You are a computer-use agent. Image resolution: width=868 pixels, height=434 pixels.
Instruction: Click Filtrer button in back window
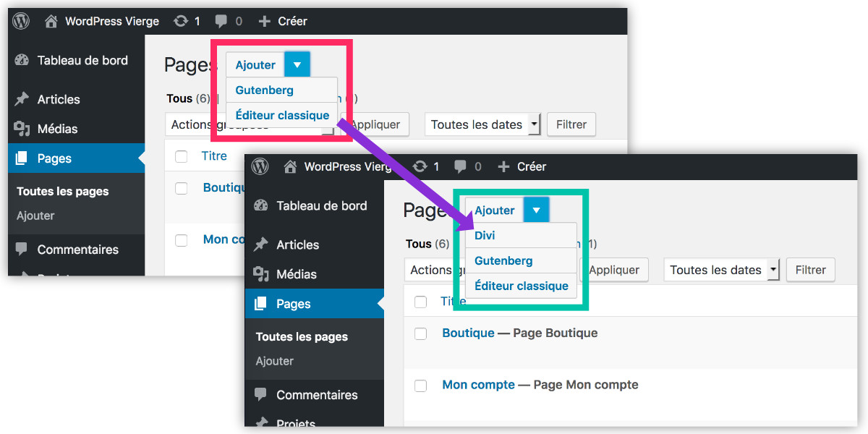571,124
